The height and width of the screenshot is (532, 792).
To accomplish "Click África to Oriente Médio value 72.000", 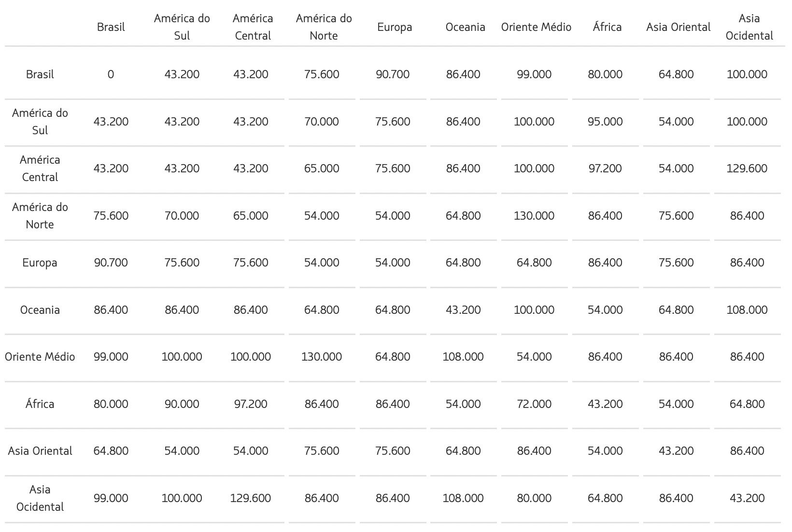I will [534, 404].
